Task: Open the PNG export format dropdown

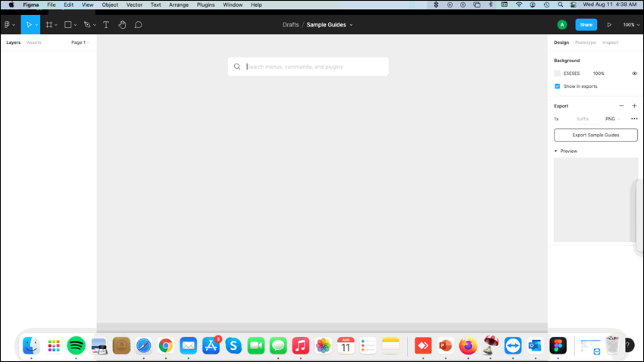Action: coord(612,119)
